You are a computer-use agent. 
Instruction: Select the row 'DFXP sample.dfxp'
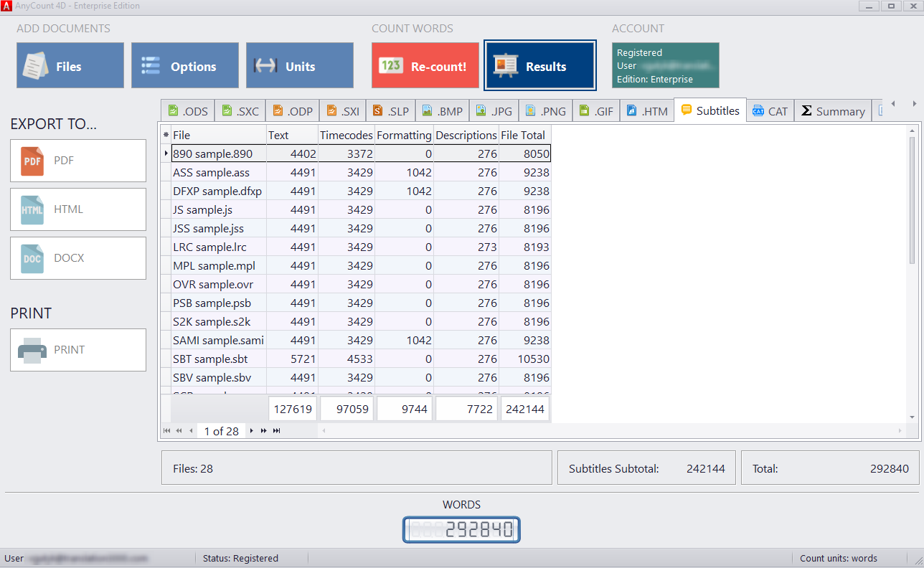coord(361,191)
